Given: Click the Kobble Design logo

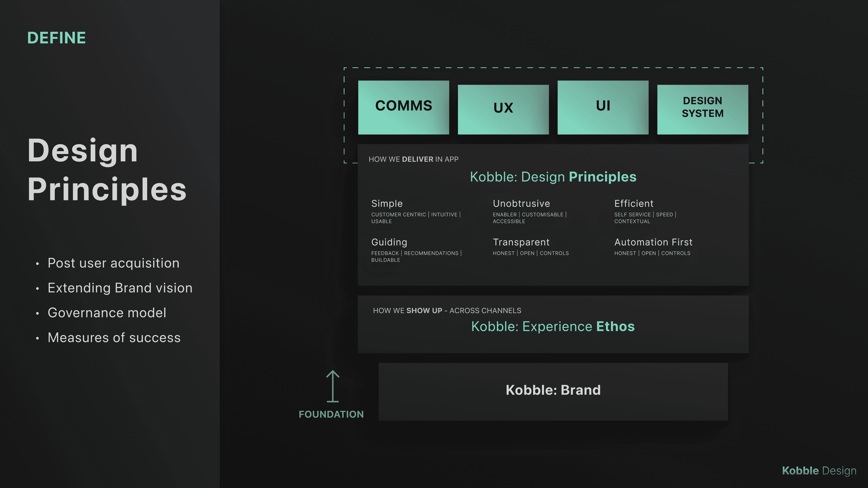Looking at the screenshot, I should (x=819, y=470).
